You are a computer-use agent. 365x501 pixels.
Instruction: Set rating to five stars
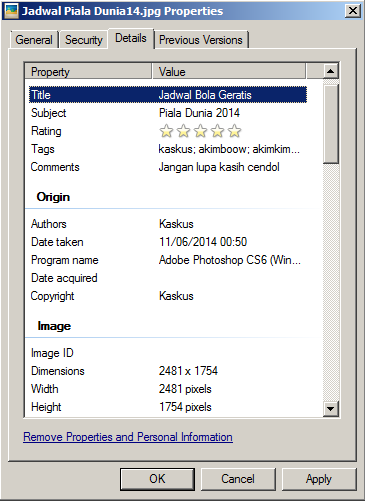click(x=234, y=131)
